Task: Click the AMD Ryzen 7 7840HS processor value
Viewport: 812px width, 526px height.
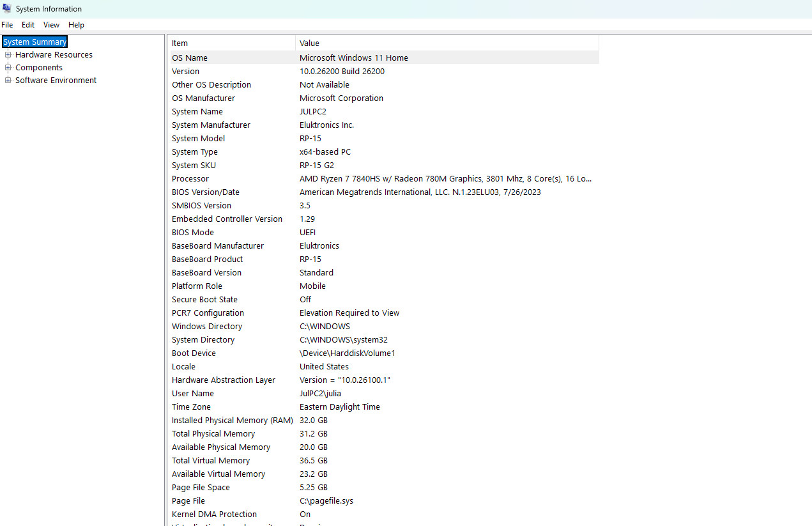Action: 445,179
